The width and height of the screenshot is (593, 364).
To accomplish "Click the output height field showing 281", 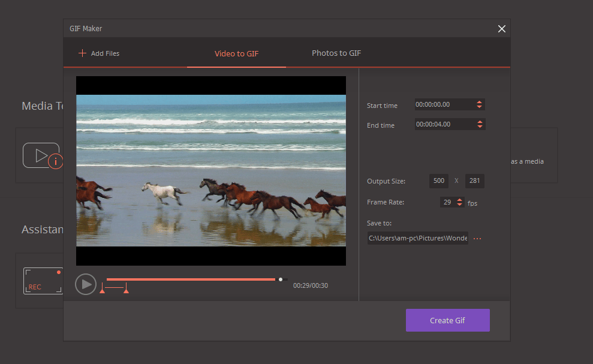I will click(474, 181).
